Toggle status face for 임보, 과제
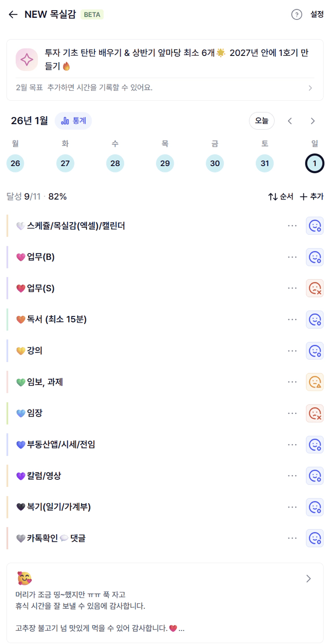This screenshot has height=644, width=328. [315, 382]
